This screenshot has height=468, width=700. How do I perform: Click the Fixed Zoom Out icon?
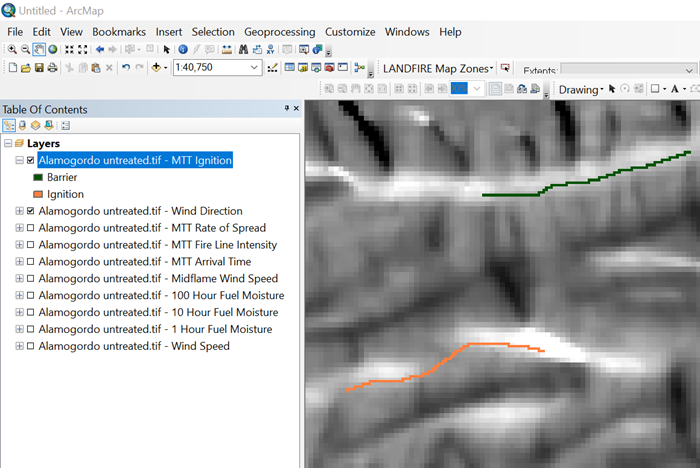click(83, 50)
